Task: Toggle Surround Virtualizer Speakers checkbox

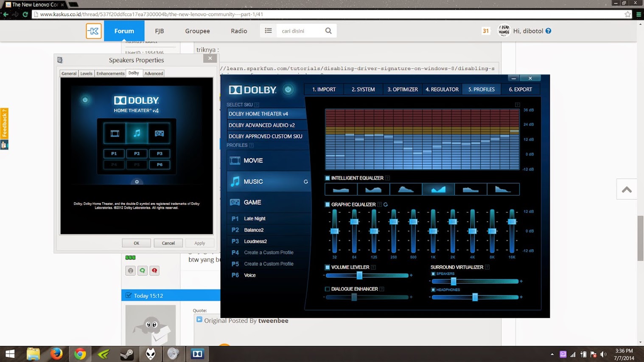Action: tap(433, 274)
